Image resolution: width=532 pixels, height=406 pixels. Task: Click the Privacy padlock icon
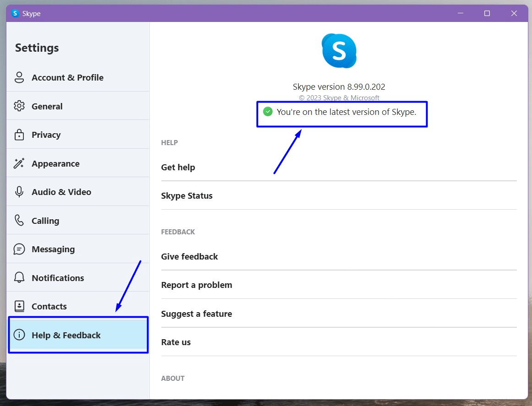click(x=19, y=135)
